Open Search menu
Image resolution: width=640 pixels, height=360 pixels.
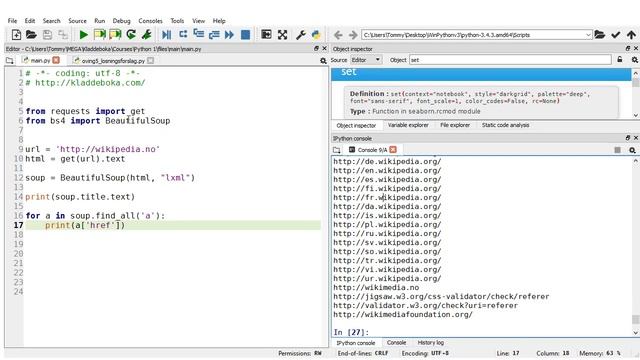tap(51, 21)
